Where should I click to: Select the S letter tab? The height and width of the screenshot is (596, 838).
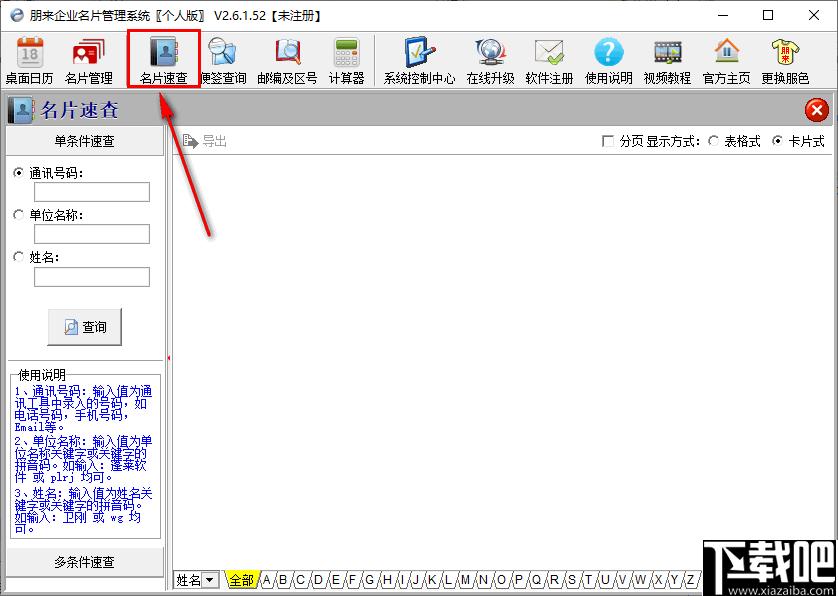[x=572, y=579]
